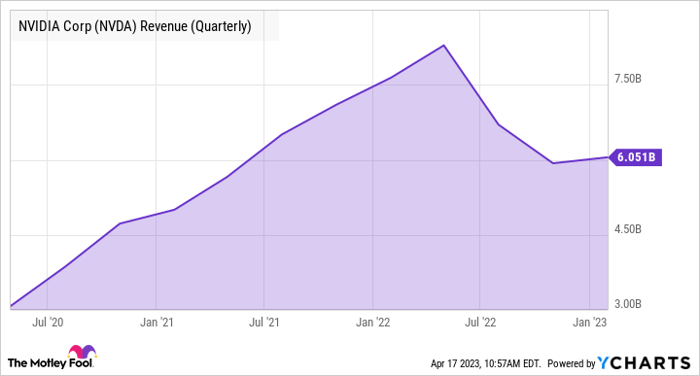Open the YCHARTS logo link
This screenshot has width=700, height=376.
coord(644,363)
